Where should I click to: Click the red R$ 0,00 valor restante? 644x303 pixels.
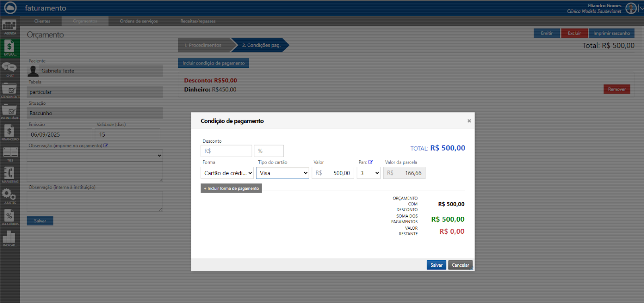click(452, 231)
